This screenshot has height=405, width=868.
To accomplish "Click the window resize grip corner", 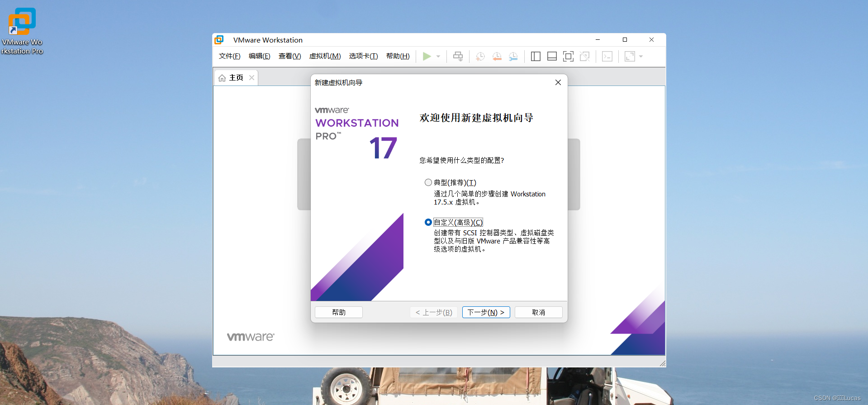I will point(662,363).
